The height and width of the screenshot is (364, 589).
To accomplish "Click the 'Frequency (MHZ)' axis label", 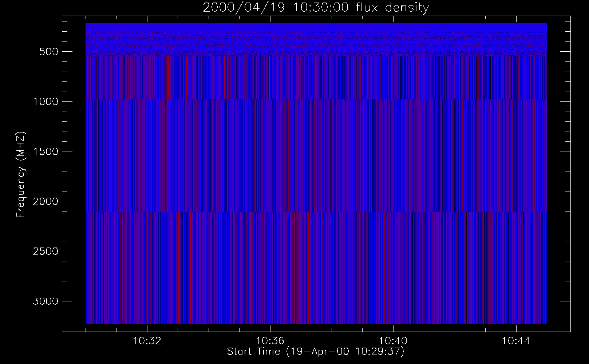I will click(21, 175).
